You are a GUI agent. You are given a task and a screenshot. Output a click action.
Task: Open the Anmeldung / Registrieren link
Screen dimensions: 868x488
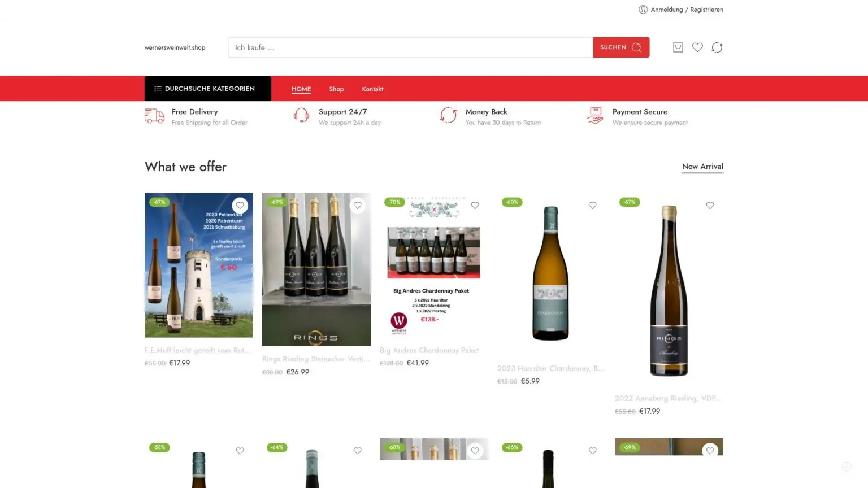(x=687, y=10)
